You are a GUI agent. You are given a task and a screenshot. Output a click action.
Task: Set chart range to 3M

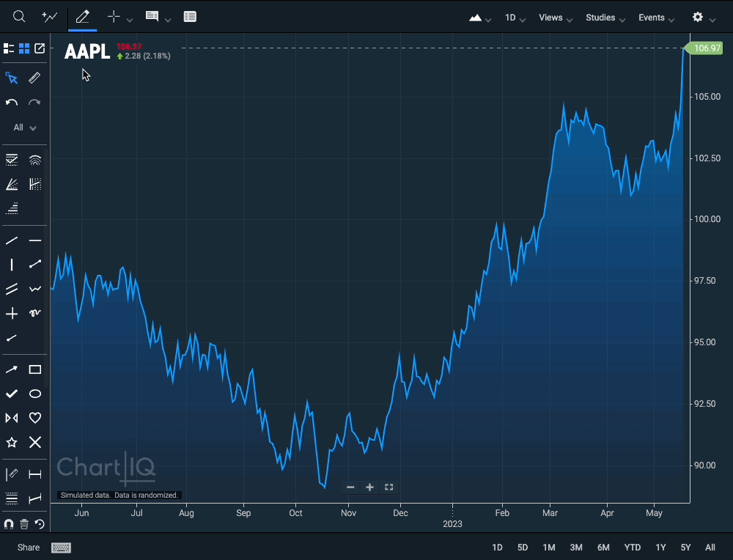coord(576,548)
